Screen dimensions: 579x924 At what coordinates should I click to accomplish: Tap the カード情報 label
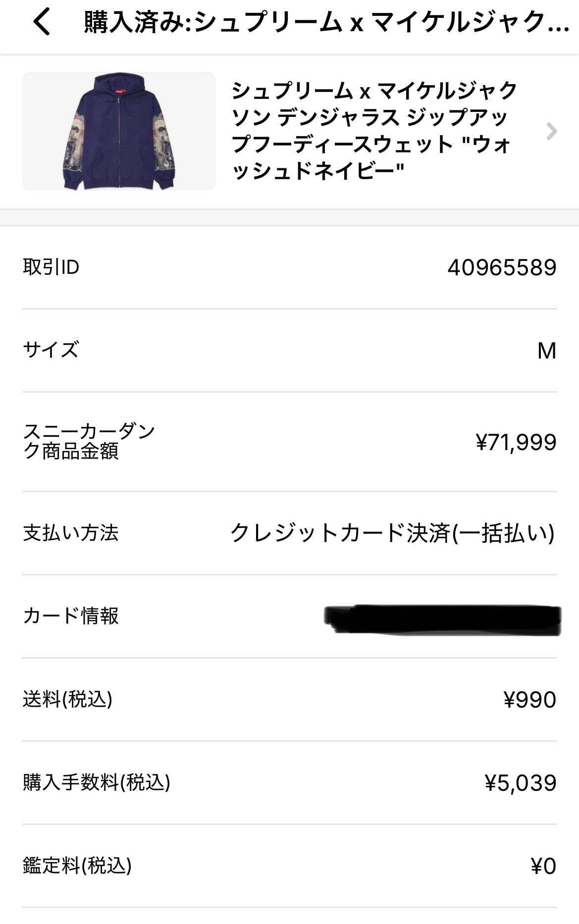[71, 616]
